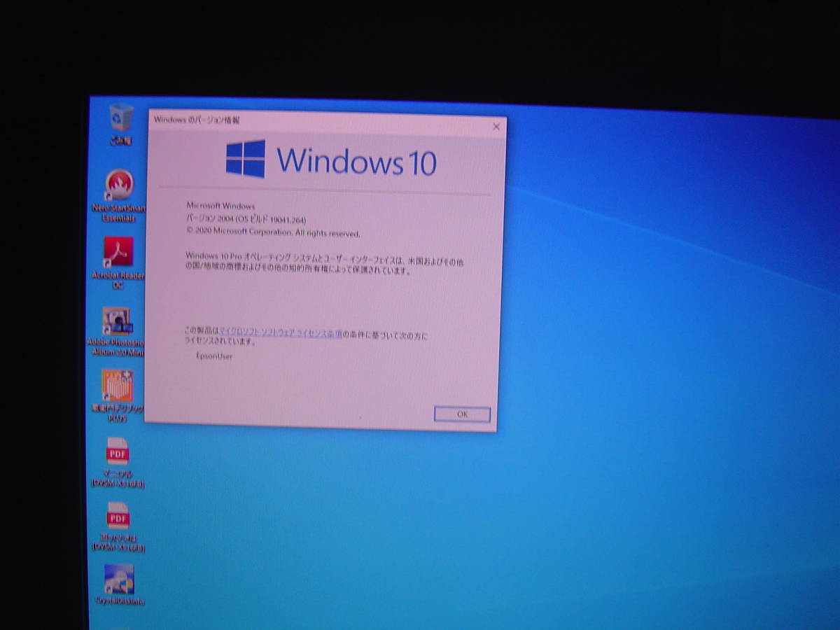Select the orange PLUS application shortcut

[117, 395]
